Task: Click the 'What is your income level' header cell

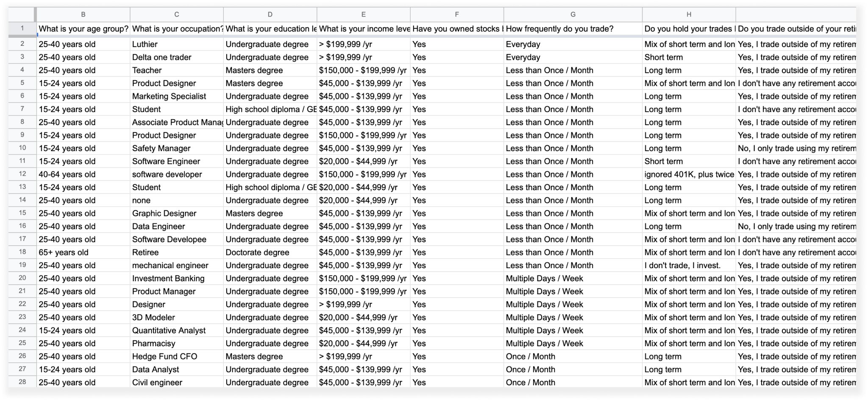Action: [364, 29]
